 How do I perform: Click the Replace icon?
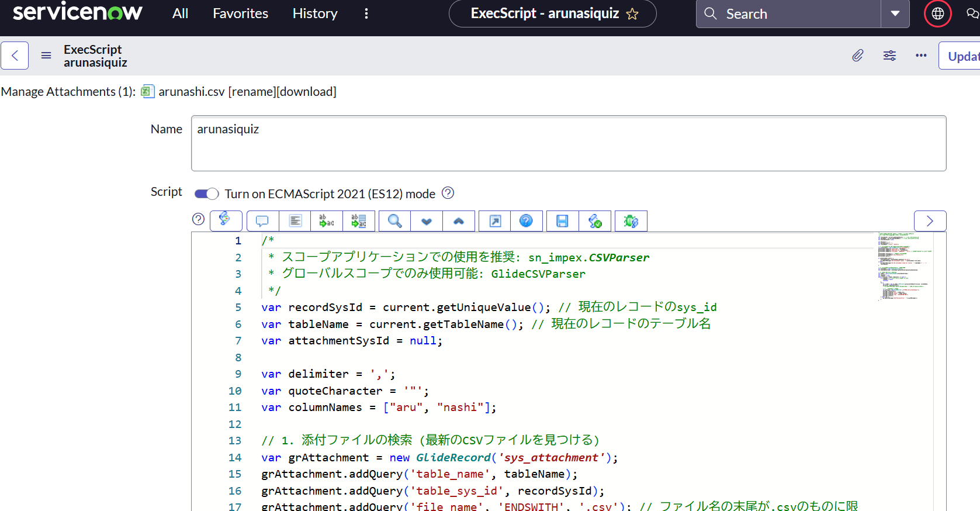(x=327, y=221)
